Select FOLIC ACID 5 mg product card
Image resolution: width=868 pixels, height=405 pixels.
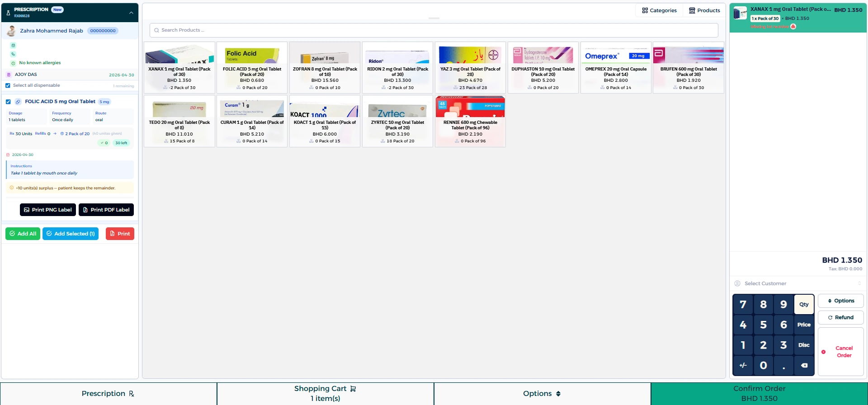(252, 68)
